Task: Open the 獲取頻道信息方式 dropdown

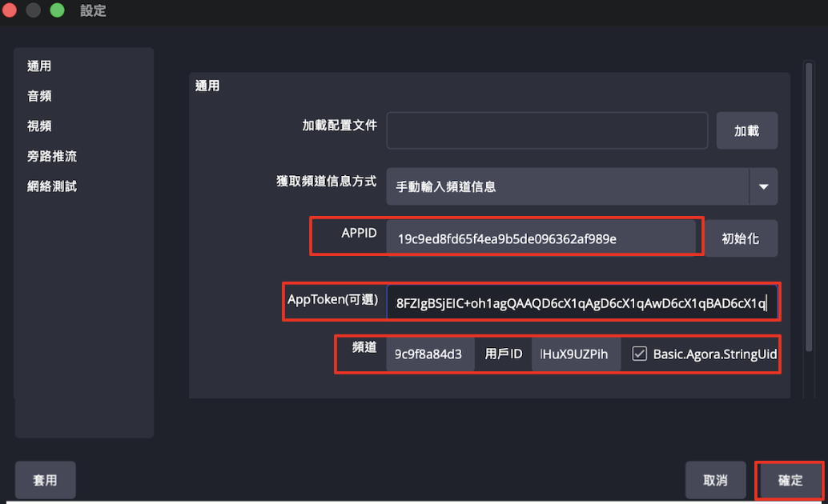Action: (x=582, y=186)
